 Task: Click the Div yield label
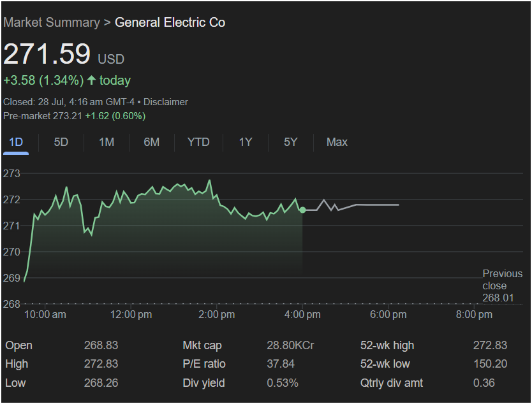tap(203, 383)
